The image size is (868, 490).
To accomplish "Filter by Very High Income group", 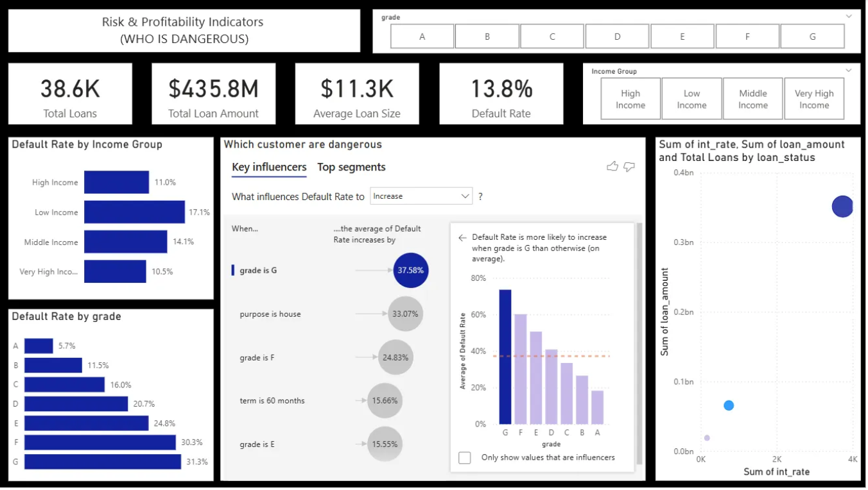I will [x=814, y=99].
